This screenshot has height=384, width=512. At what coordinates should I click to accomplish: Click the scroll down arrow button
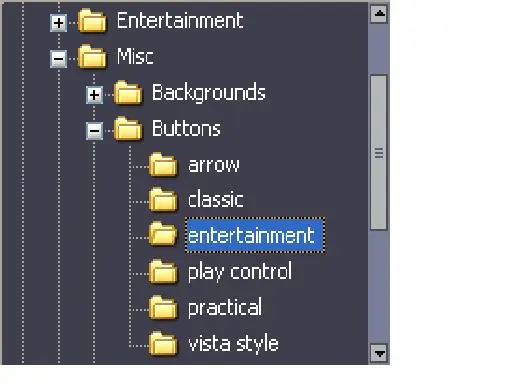coord(379,353)
